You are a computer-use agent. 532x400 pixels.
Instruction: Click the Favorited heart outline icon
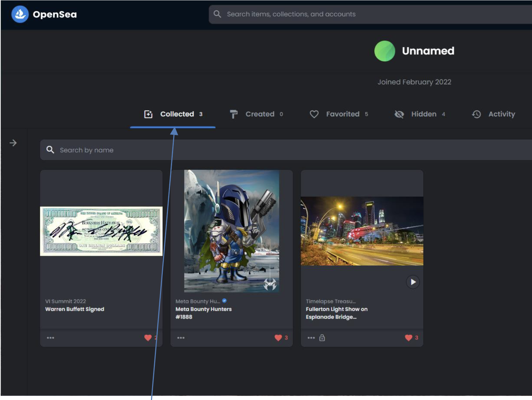[314, 114]
